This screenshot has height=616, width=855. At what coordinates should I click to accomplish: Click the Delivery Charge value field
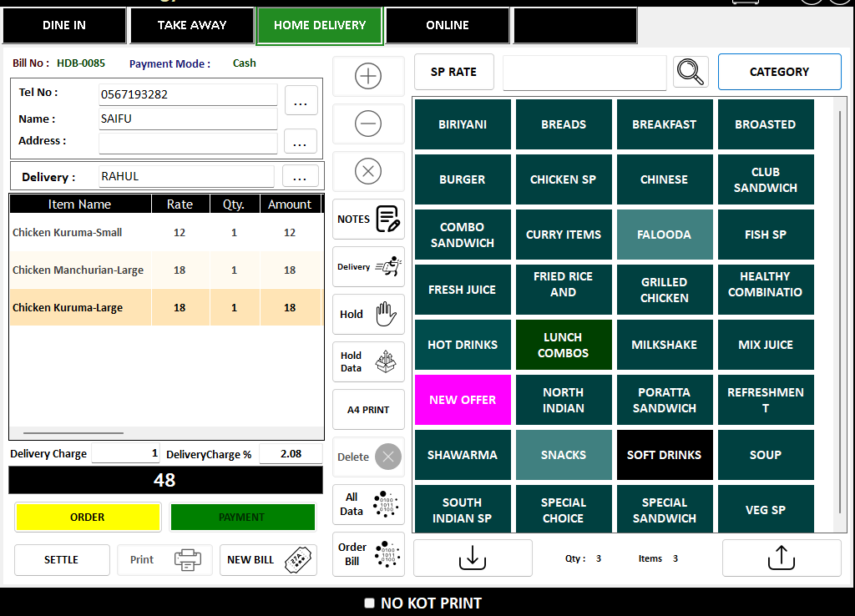125,453
